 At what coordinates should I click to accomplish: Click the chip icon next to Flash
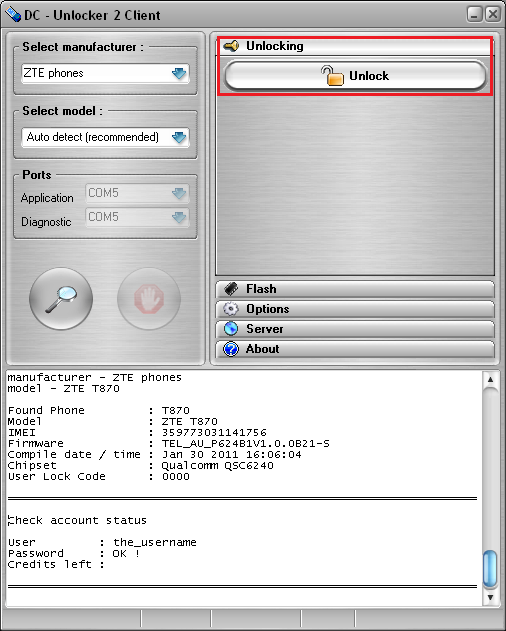coord(231,289)
